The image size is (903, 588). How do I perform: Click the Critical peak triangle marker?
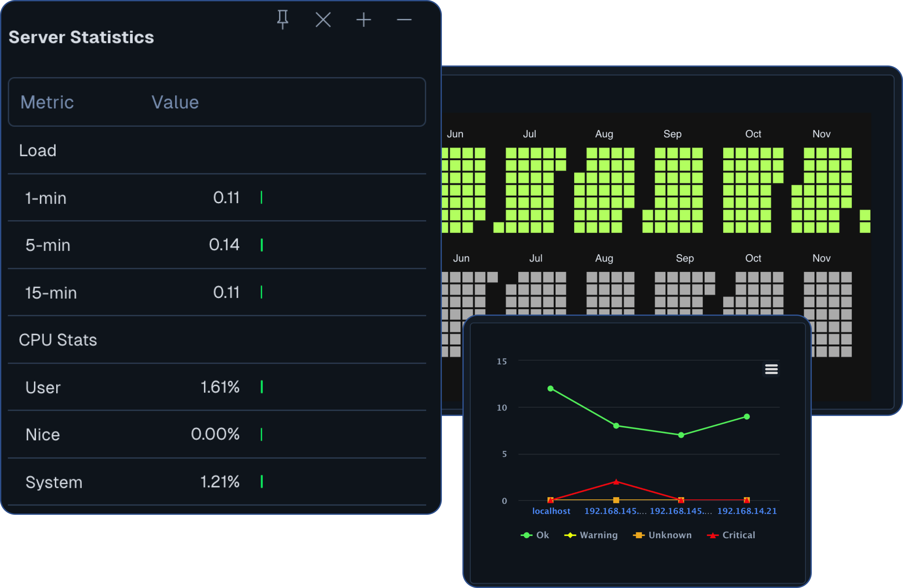(x=616, y=482)
